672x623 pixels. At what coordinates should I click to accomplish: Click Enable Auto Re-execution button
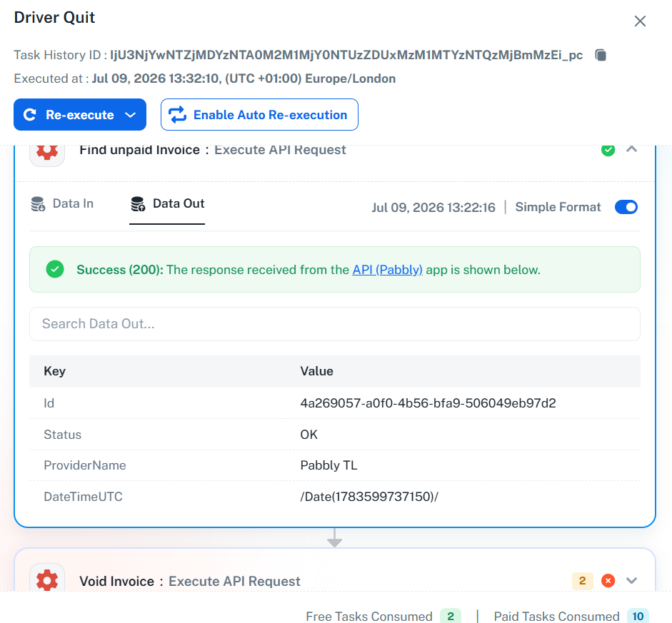(x=259, y=115)
